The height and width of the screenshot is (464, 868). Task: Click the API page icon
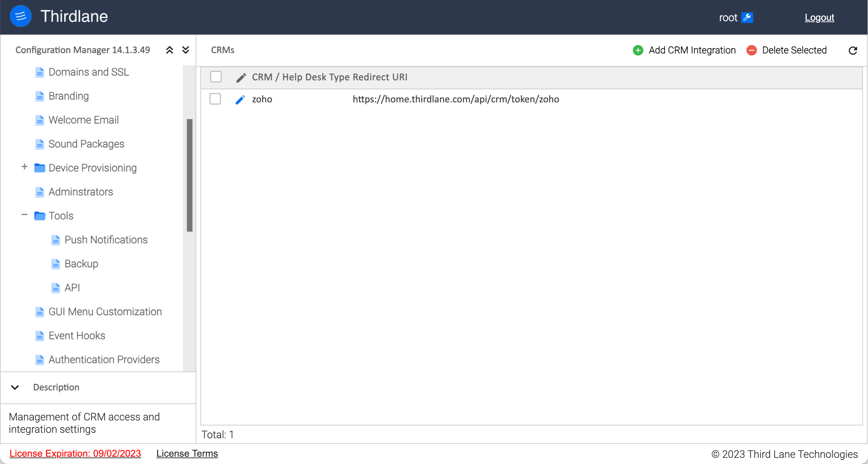tap(56, 288)
